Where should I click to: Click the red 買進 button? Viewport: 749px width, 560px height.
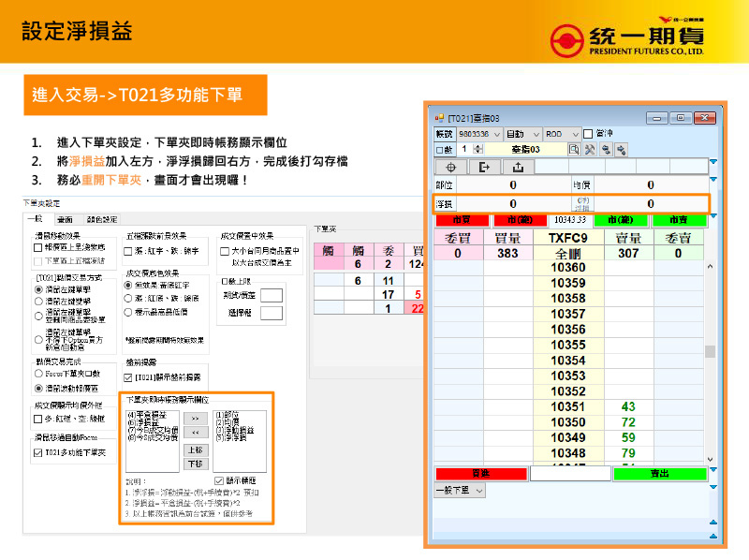[x=481, y=474]
